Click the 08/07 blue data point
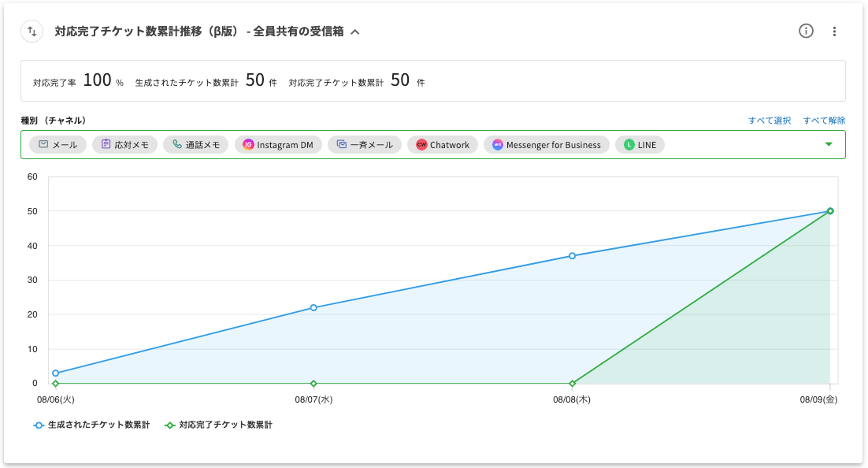The width and height of the screenshot is (868, 468). pyautogui.click(x=313, y=307)
